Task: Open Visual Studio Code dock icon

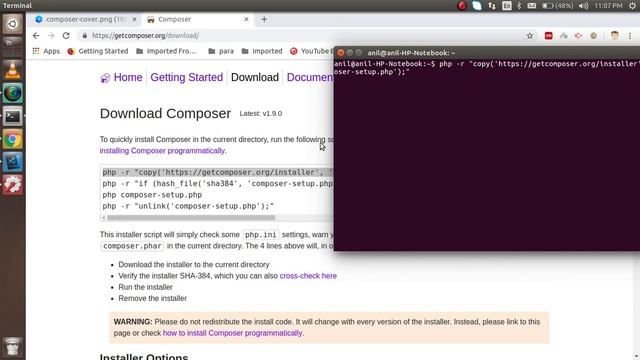Action: [13, 162]
